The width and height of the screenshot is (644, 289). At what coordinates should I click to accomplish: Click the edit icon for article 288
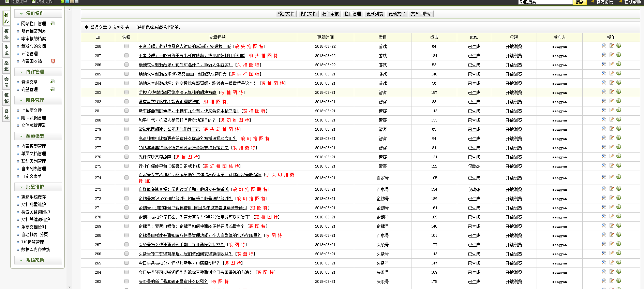coord(611,46)
